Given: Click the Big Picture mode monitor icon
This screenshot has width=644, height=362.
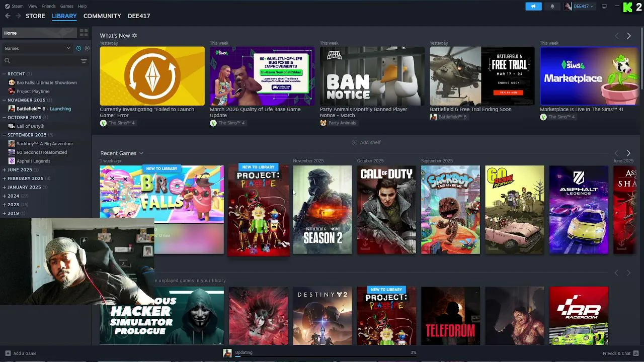Looking at the screenshot, I should (x=604, y=6).
